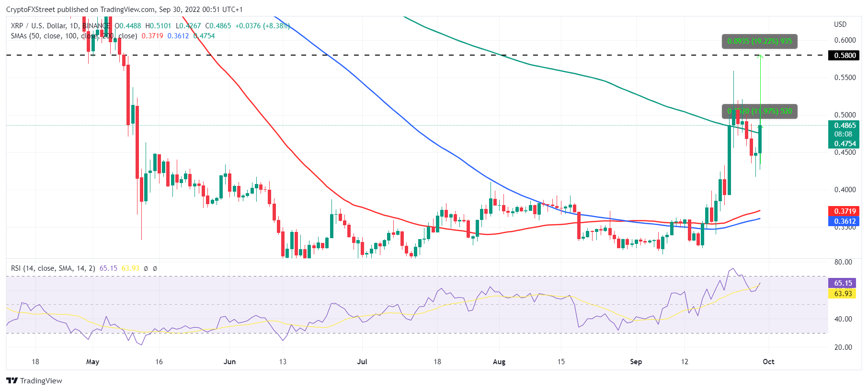Select the XRP / U.S. Dollar symbol legend
The height and width of the screenshot is (391, 868).
click(x=61, y=26)
